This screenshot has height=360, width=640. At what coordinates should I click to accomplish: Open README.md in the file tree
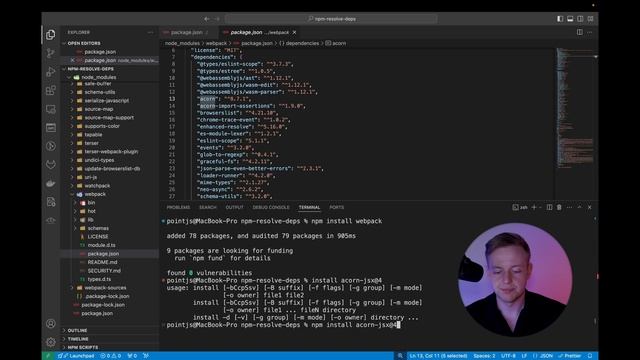[102, 262]
